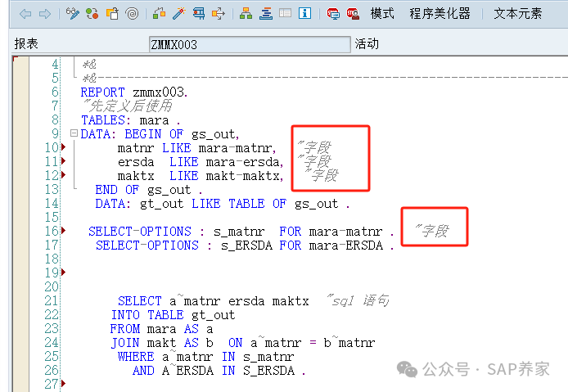
Task: Collapse the DATA BEGIN OF block at line 9
Action: (x=74, y=133)
